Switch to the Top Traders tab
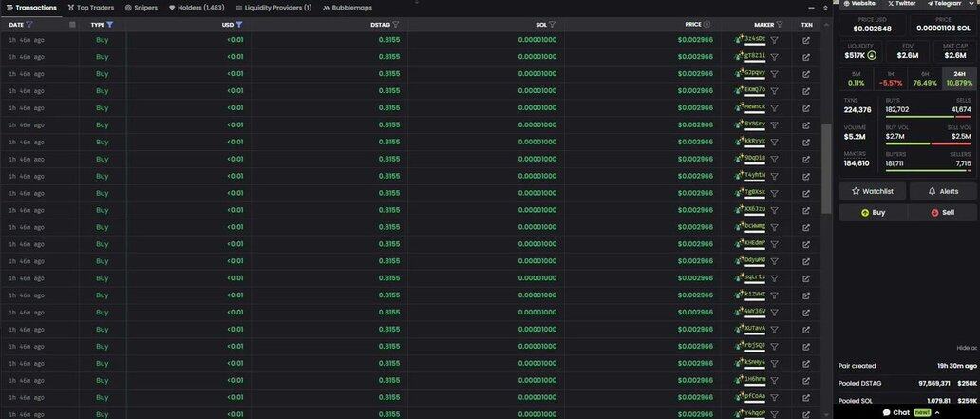 [x=90, y=8]
